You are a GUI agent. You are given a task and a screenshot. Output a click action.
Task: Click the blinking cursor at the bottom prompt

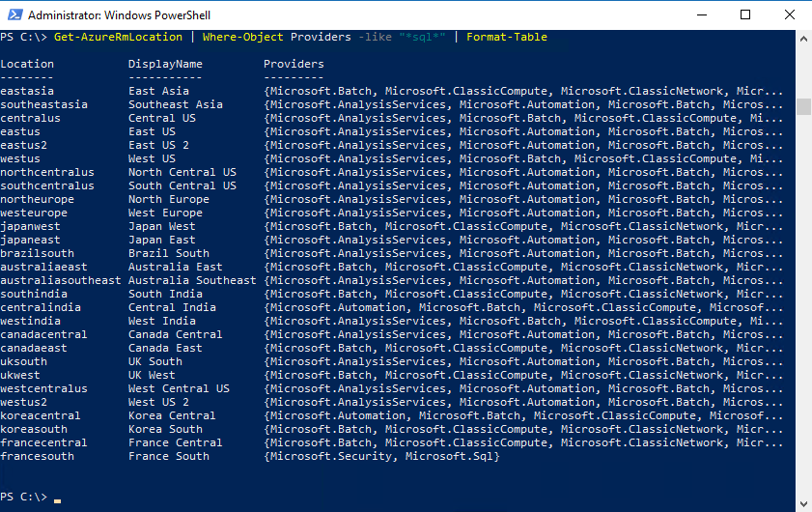57,499
